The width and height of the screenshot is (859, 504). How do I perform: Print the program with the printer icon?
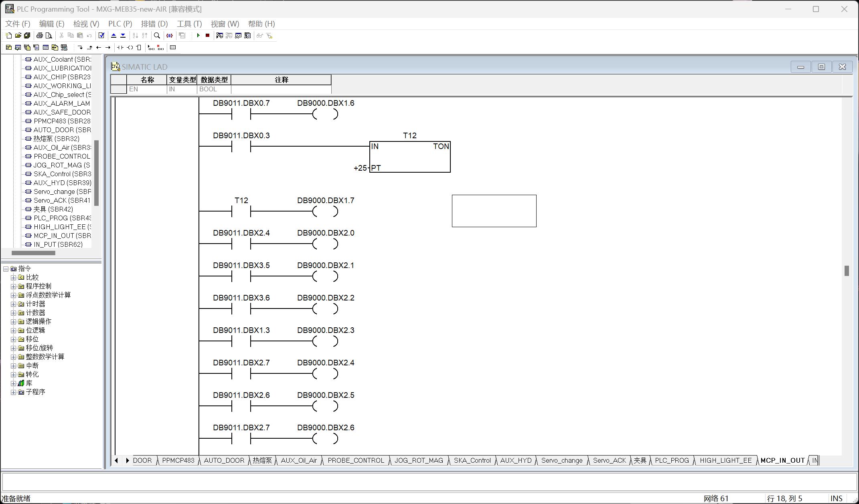40,36
